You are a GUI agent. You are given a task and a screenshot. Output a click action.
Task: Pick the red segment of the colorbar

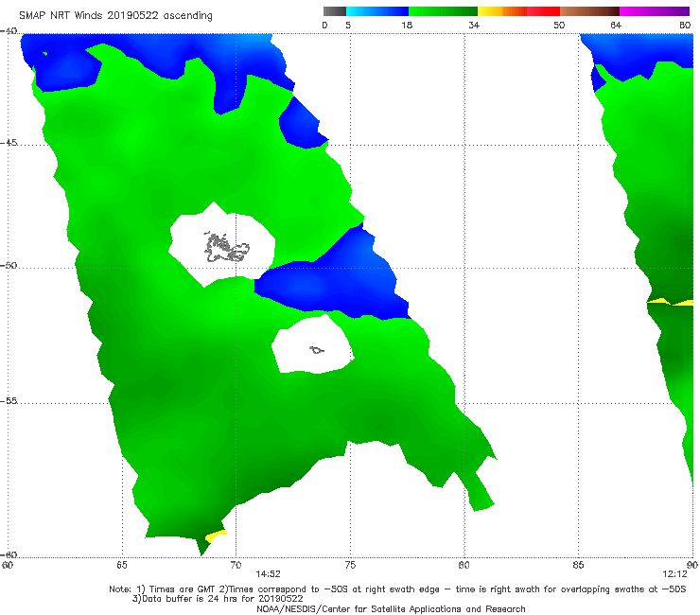[x=544, y=11]
